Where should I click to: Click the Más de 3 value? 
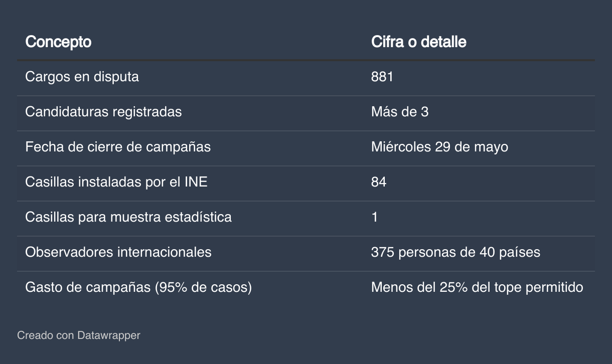click(399, 111)
